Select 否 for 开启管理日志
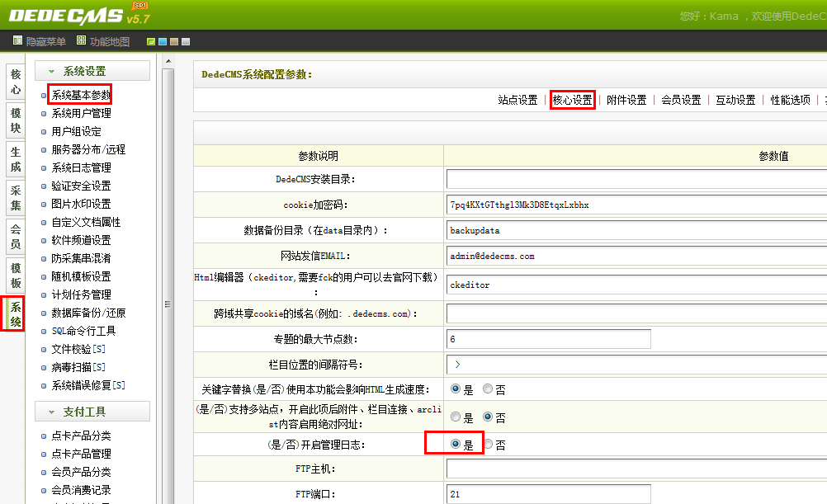The height and width of the screenshot is (504, 827). 488,445
